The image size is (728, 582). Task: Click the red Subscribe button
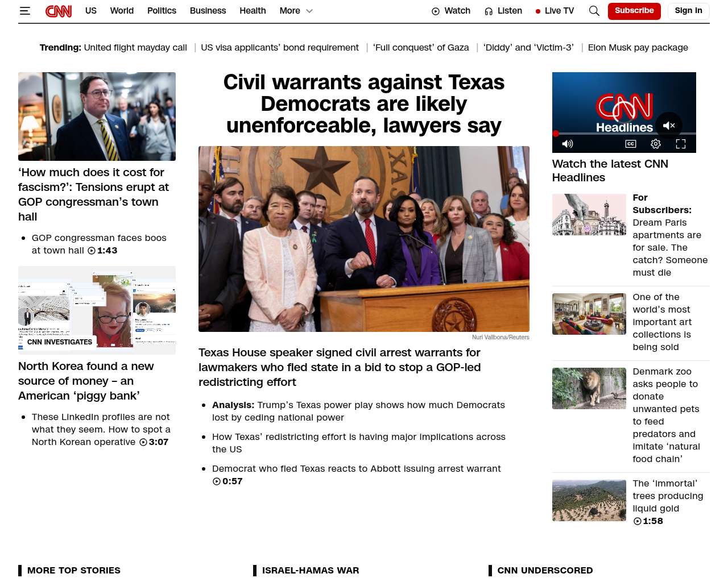click(634, 11)
